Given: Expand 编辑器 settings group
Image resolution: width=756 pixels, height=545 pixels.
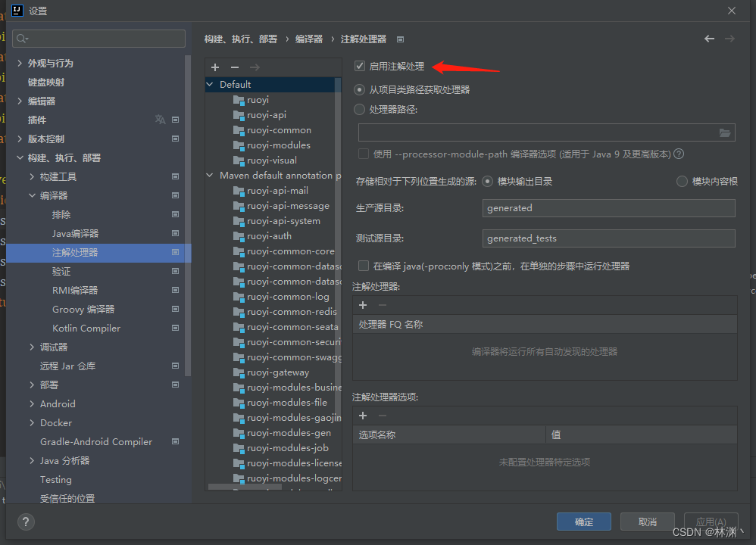Looking at the screenshot, I should [20, 101].
